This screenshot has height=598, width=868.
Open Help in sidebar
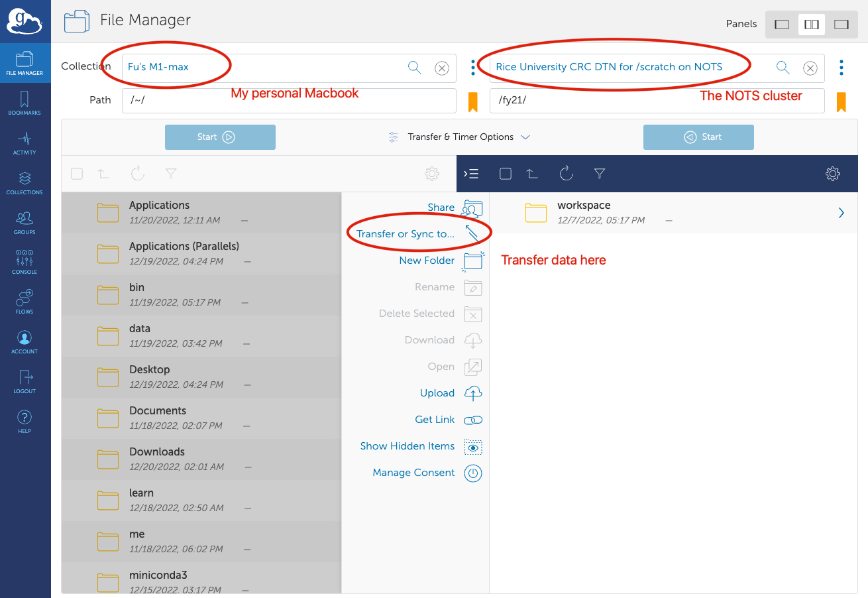click(25, 422)
